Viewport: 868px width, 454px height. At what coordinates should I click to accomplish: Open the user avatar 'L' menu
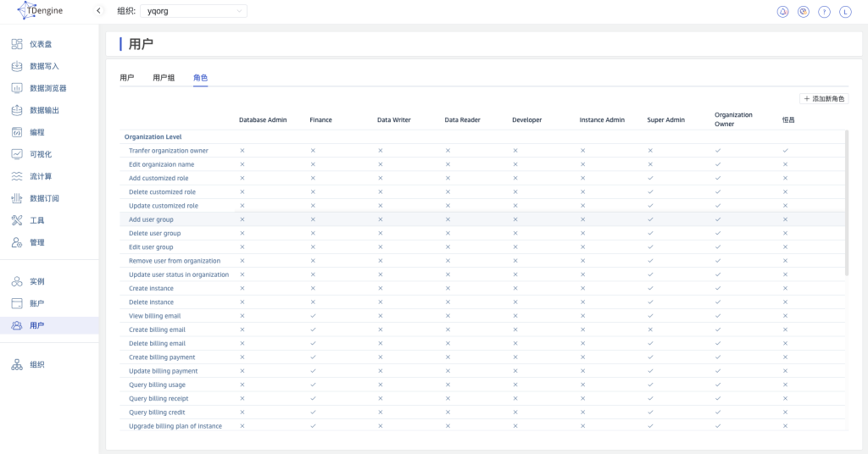pyautogui.click(x=845, y=12)
